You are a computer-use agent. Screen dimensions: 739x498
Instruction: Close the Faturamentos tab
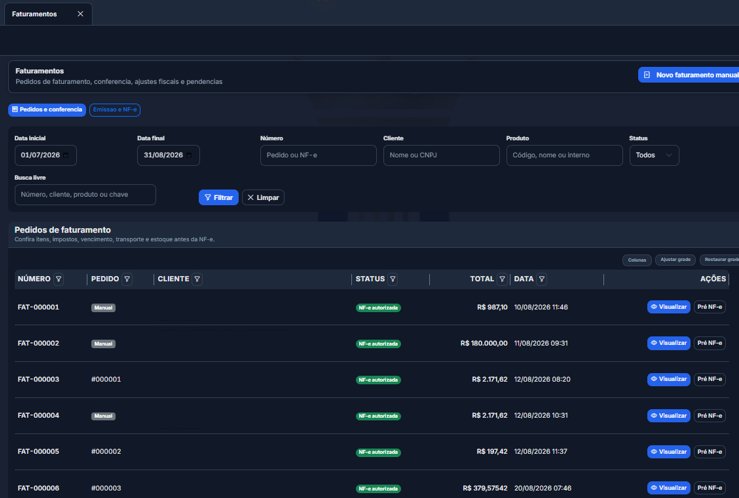click(81, 14)
